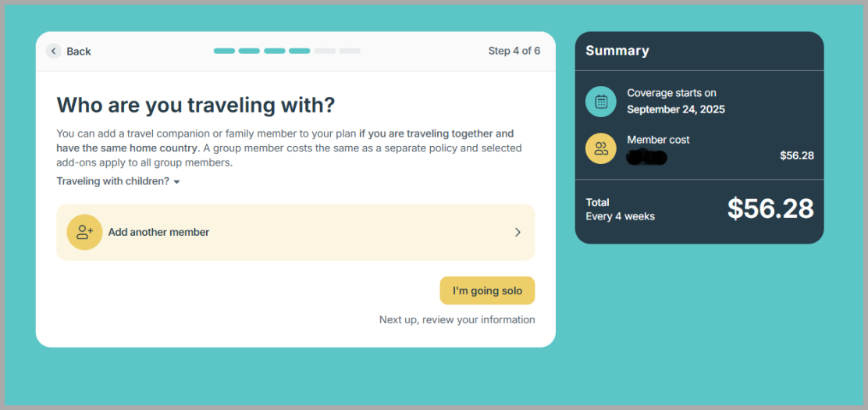868x410 pixels.
Task: Click the caret arrow after Traveling with children
Action: (177, 182)
